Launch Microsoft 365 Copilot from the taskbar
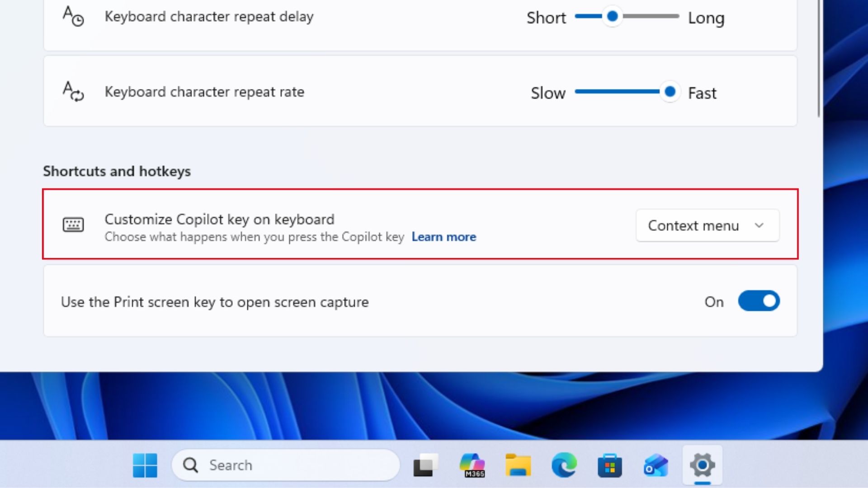 pyautogui.click(x=472, y=465)
